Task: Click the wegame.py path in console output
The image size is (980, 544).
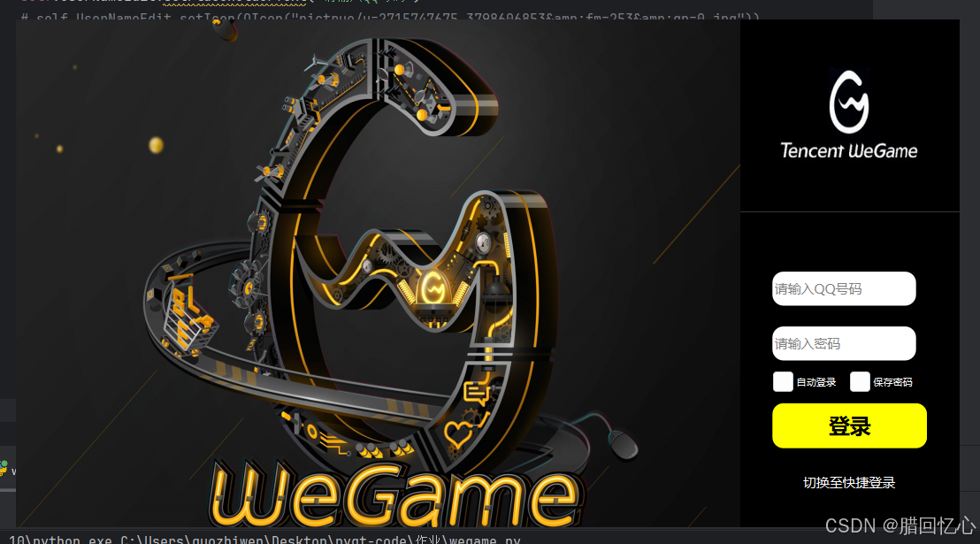Action: [x=321, y=539]
